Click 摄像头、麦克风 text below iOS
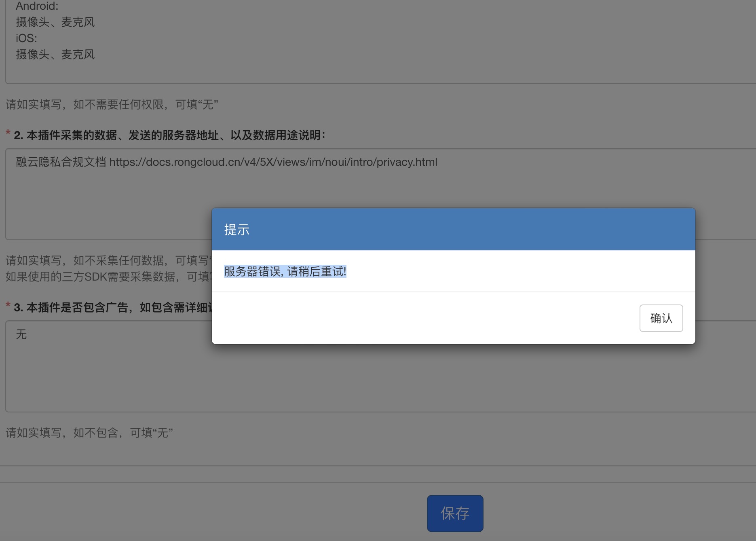Viewport: 756px width, 541px height. (x=55, y=55)
